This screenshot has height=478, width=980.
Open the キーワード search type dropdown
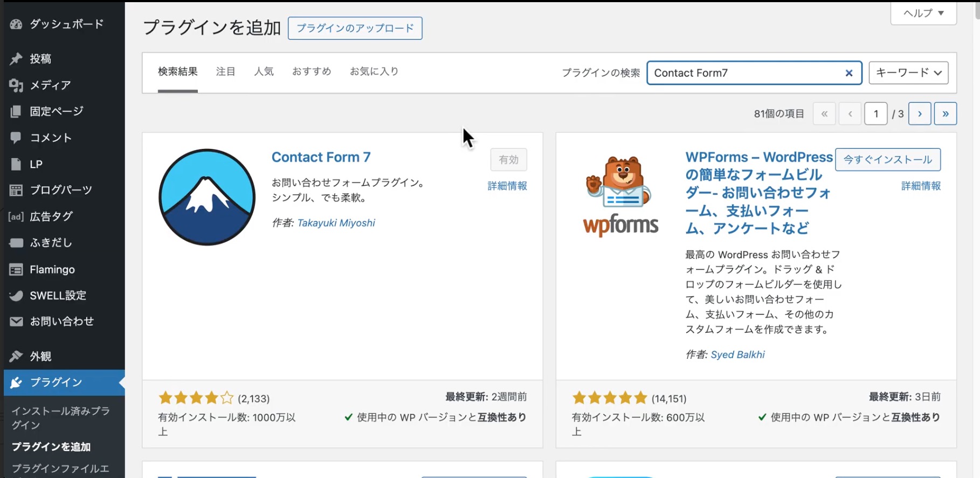(x=908, y=73)
